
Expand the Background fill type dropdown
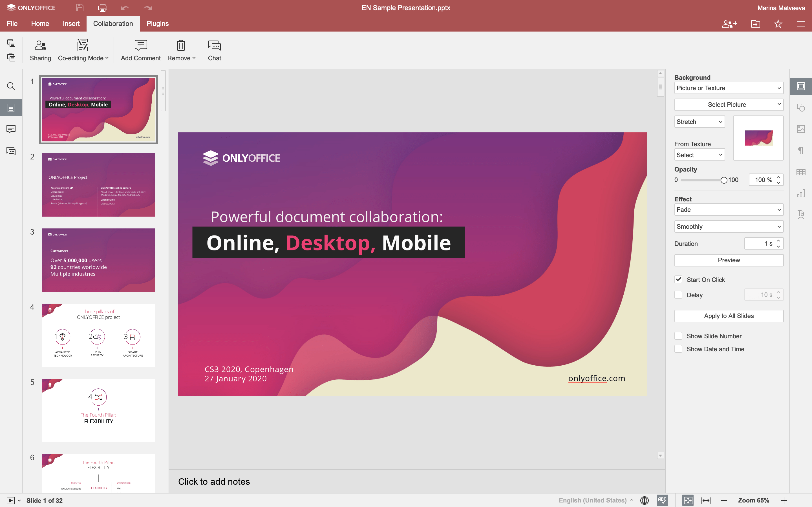729,88
